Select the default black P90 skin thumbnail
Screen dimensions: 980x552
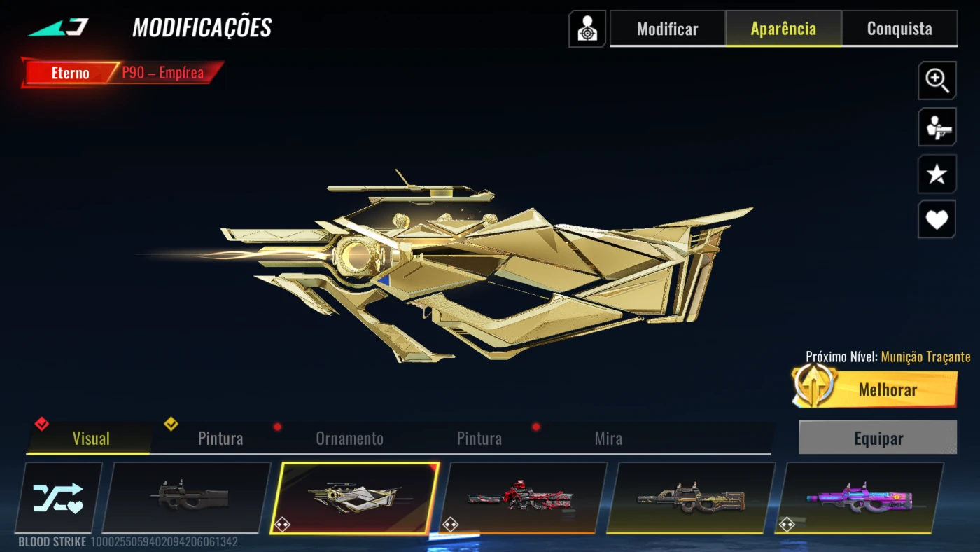pyautogui.click(x=187, y=497)
